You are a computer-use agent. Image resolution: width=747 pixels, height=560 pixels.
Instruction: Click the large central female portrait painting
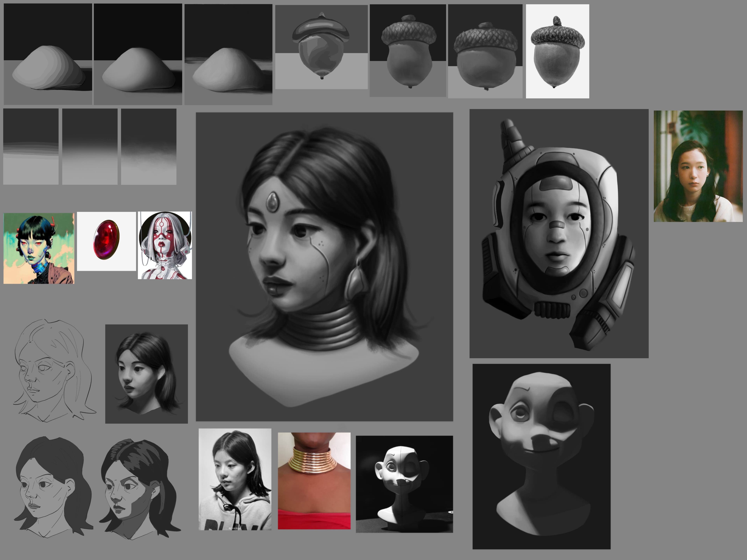click(324, 267)
